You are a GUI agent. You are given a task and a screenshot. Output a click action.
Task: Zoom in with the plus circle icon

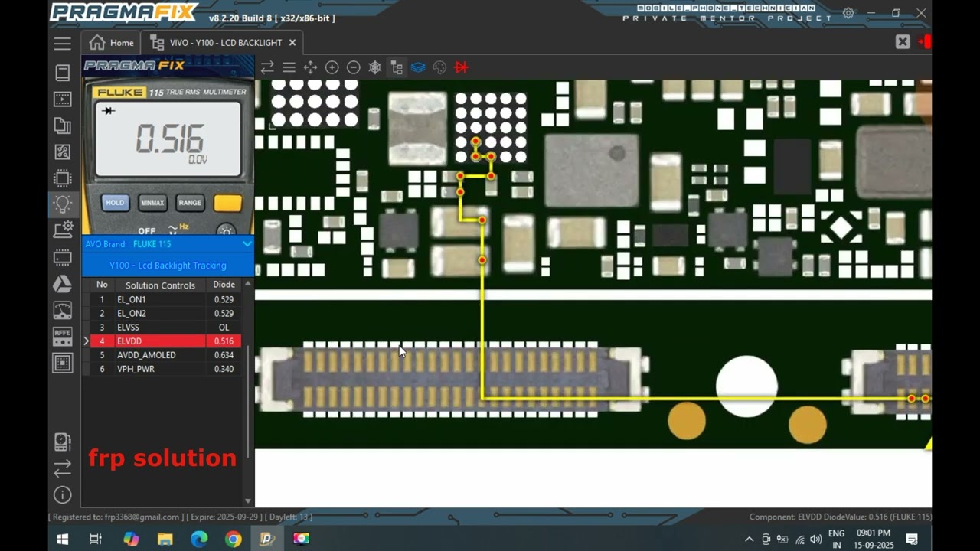332,67
